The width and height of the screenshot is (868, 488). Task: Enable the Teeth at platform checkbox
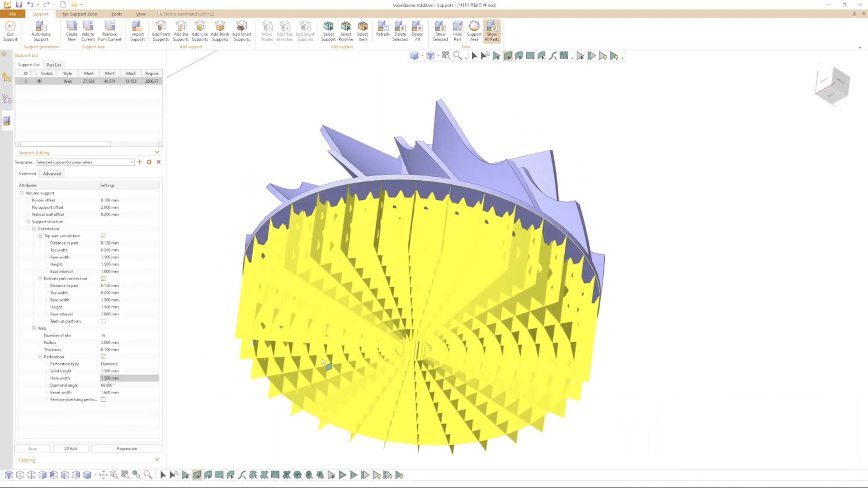[x=103, y=321]
